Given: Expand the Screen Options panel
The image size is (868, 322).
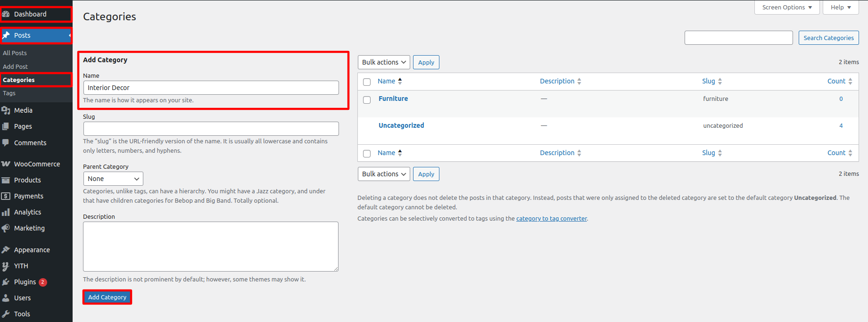Looking at the screenshot, I should pos(787,8).
